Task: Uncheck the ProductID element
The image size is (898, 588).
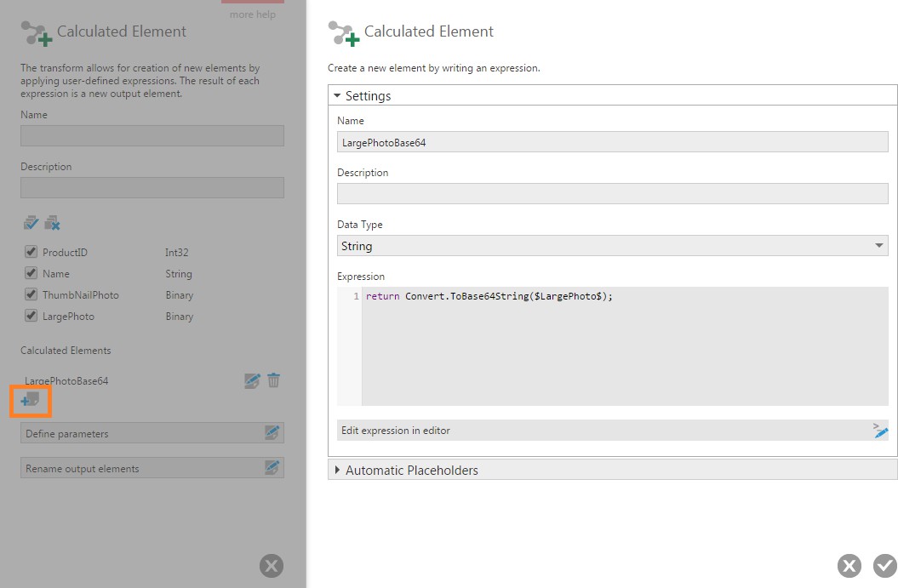Action: tap(31, 252)
